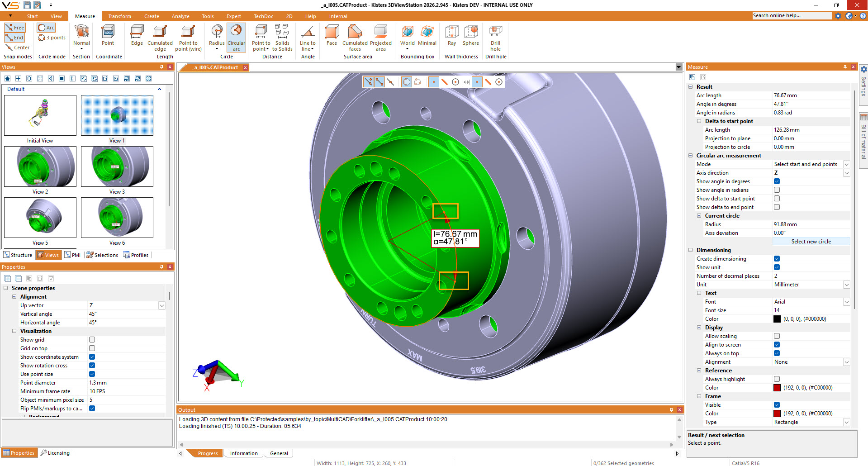Open the Selections panel tab

[102, 255]
